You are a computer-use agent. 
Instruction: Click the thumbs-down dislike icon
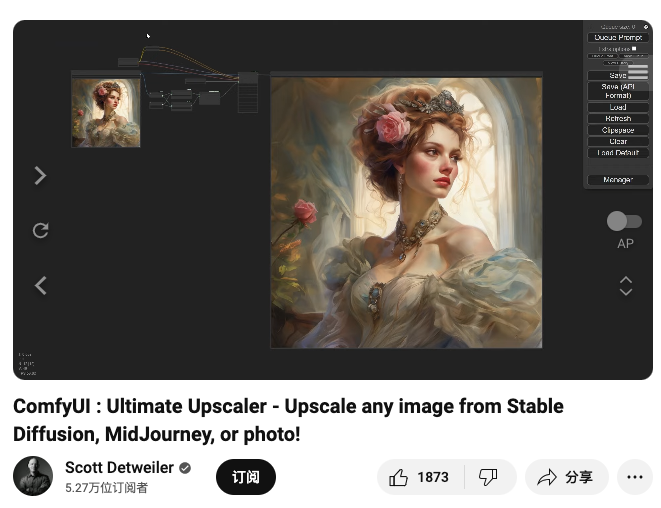(488, 477)
